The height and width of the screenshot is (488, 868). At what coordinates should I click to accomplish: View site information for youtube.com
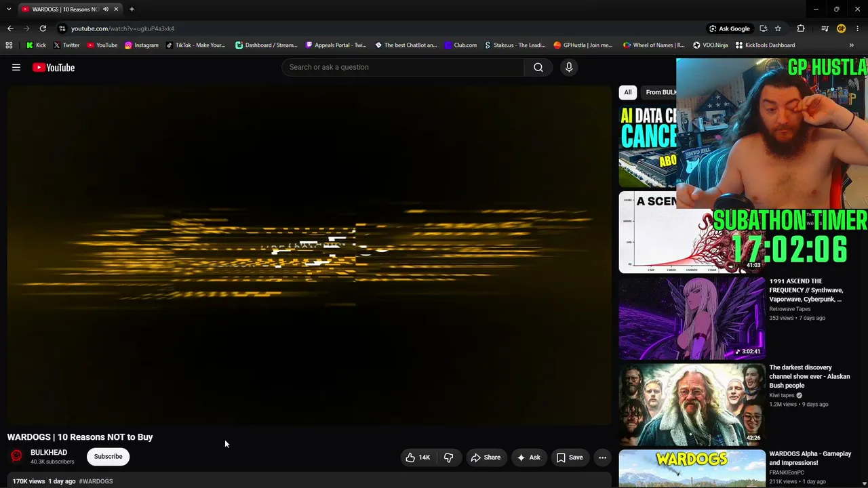pyautogui.click(x=62, y=28)
